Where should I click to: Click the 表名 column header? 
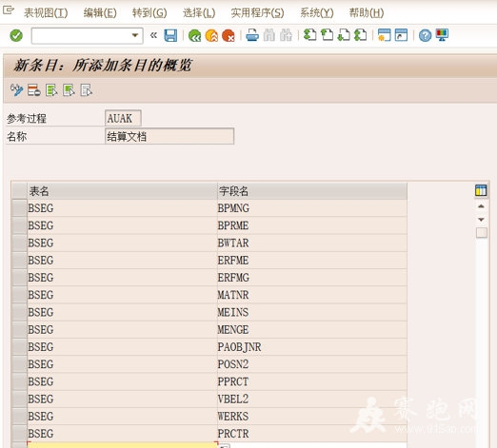pyautogui.click(x=122, y=191)
